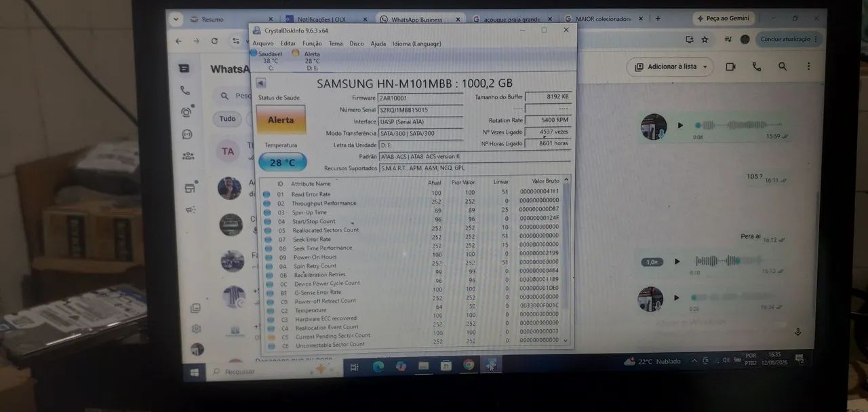Open Disco menu in CrystalDiskInfo

(357, 43)
